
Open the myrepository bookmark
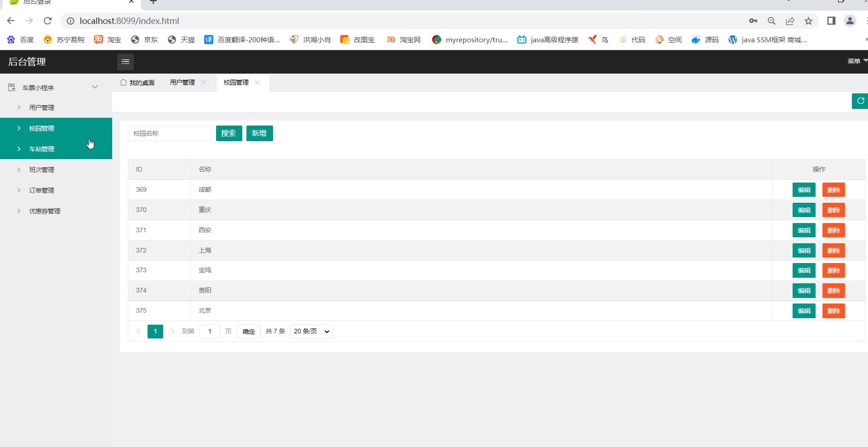tap(470, 40)
